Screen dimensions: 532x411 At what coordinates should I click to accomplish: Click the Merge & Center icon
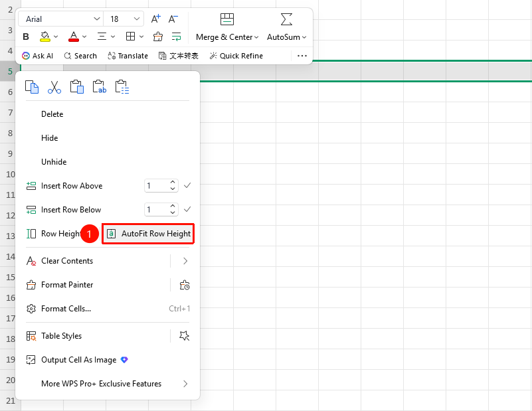(227, 19)
